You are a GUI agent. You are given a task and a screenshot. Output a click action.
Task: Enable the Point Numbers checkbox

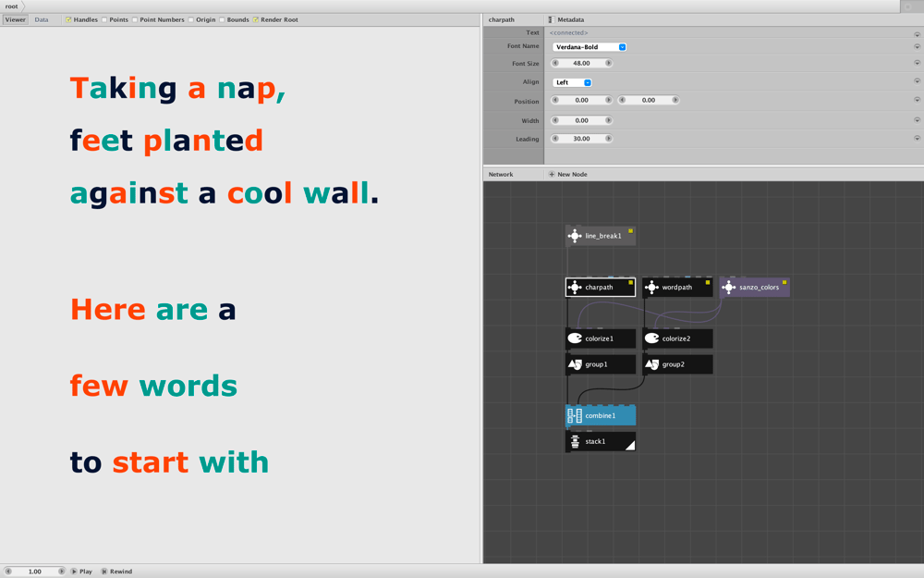pyautogui.click(x=135, y=19)
